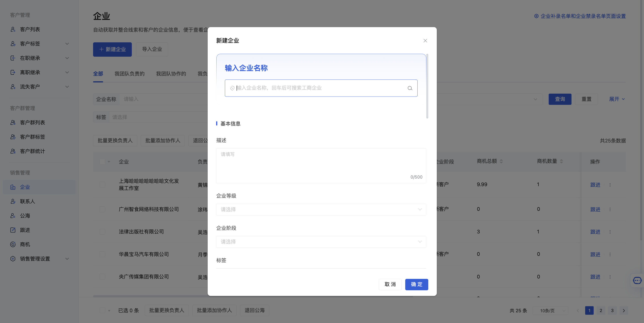Check the row for 上海哈哈哈哈哈哈哈文化发展工作室
Screen dimensions: 644x323
tap(102, 185)
